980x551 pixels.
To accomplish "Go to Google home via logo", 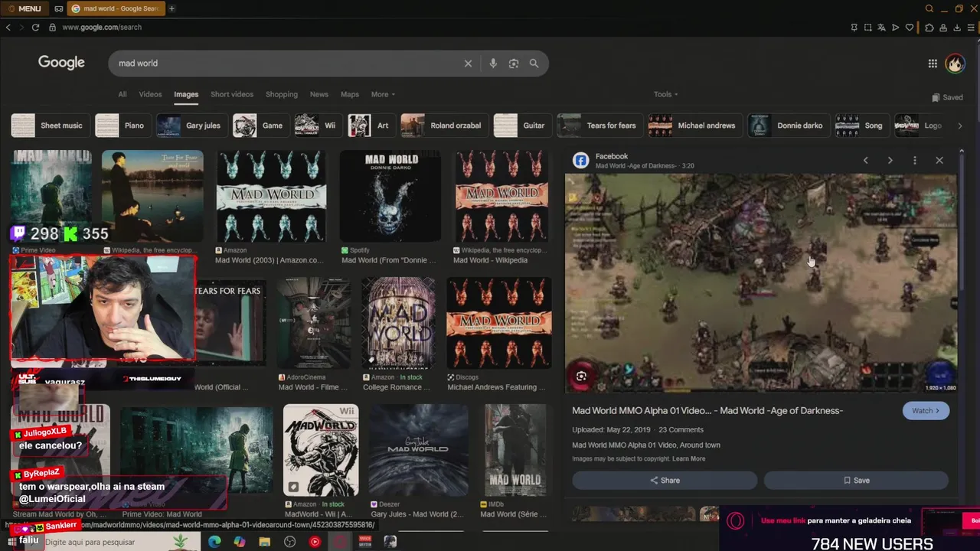I will [x=61, y=63].
